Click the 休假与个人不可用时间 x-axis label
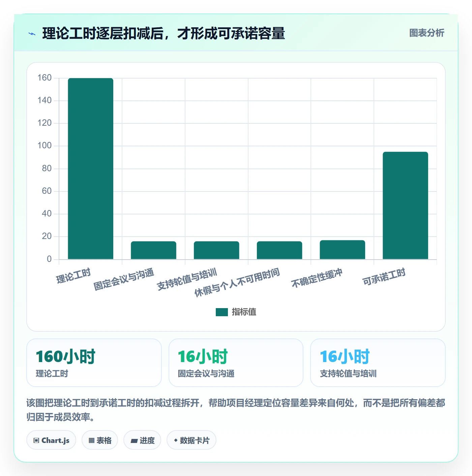 coord(237,282)
